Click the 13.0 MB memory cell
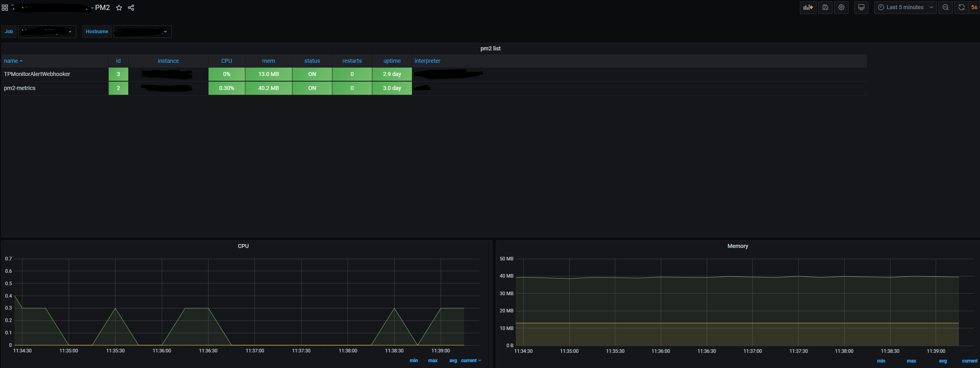980x368 pixels. (268, 74)
